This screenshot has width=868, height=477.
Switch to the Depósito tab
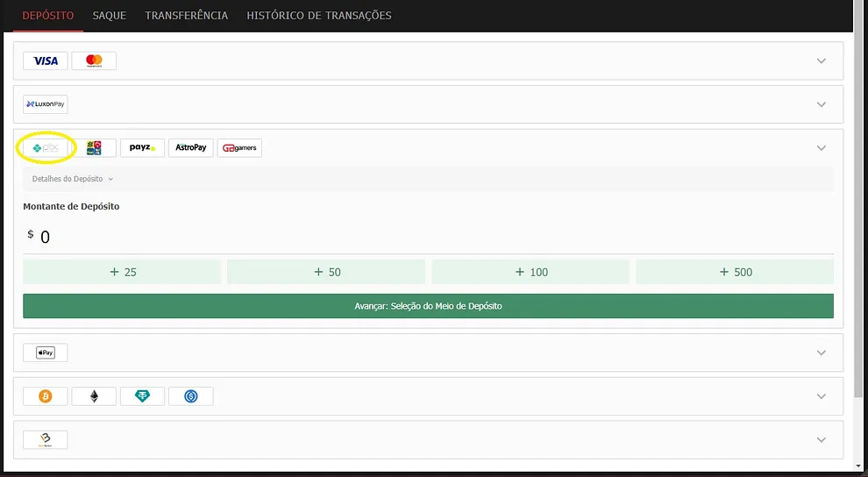(x=48, y=16)
